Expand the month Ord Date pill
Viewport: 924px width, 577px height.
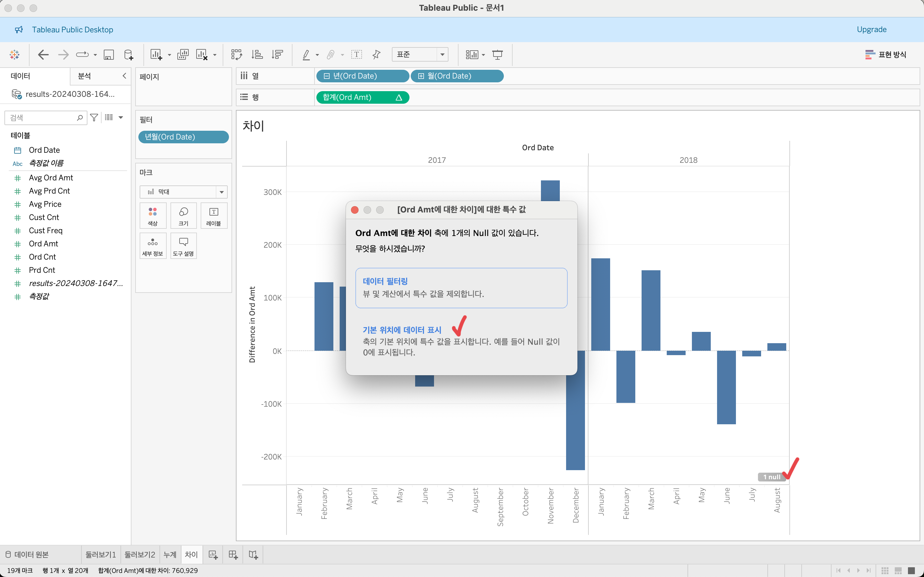[x=421, y=76]
